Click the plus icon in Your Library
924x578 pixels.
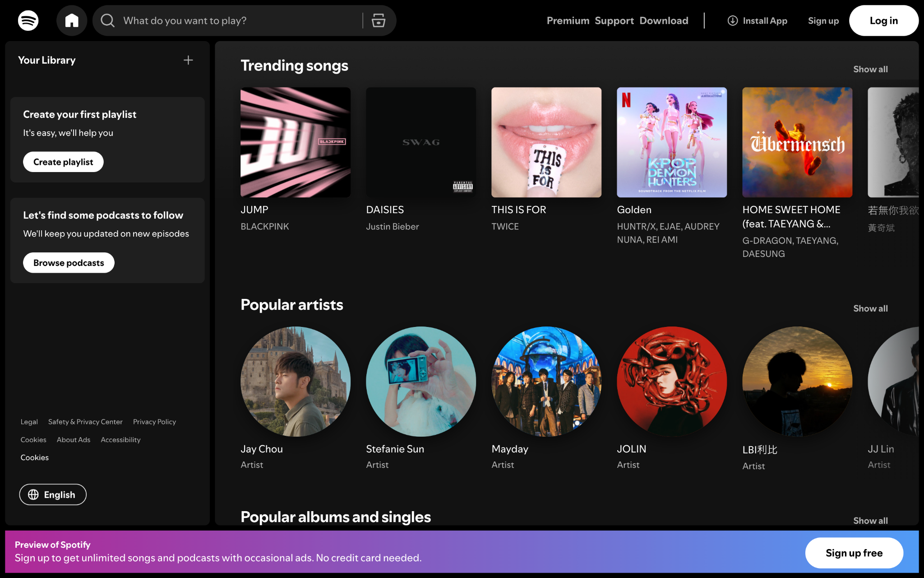click(188, 60)
